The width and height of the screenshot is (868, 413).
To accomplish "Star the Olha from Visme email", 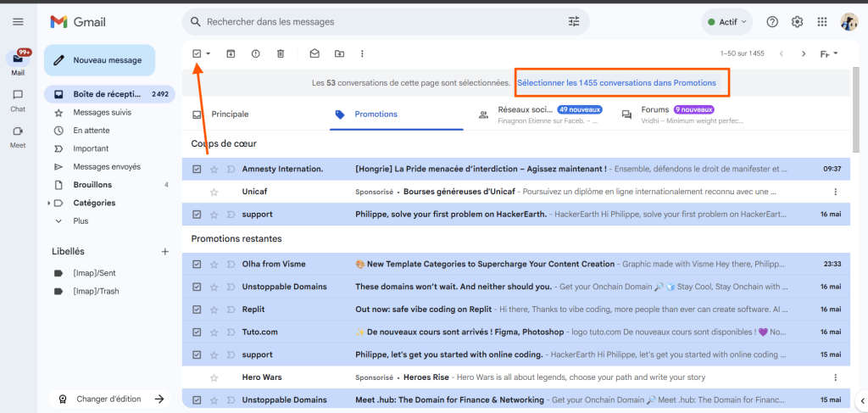I will click(x=214, y=264).
